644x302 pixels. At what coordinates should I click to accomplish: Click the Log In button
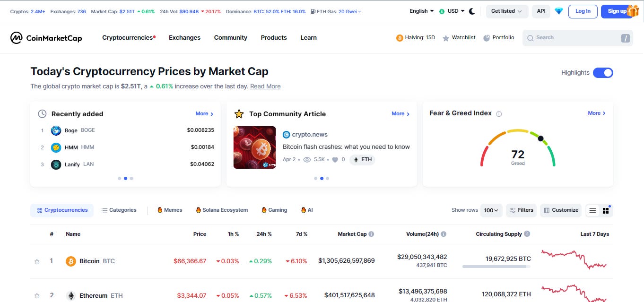tap(583, 11)
